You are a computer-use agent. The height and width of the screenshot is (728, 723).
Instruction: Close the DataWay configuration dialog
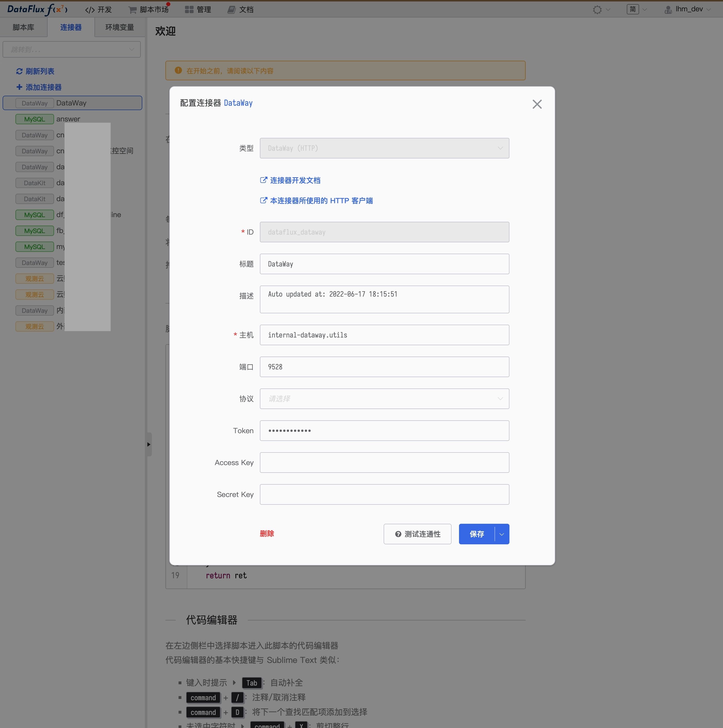coord(537,104)
